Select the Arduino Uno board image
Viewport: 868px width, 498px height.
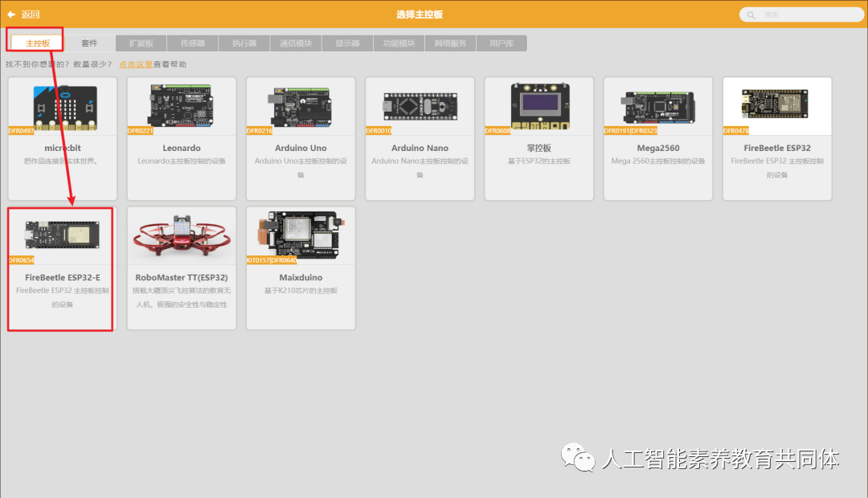[x=301, y=106]
